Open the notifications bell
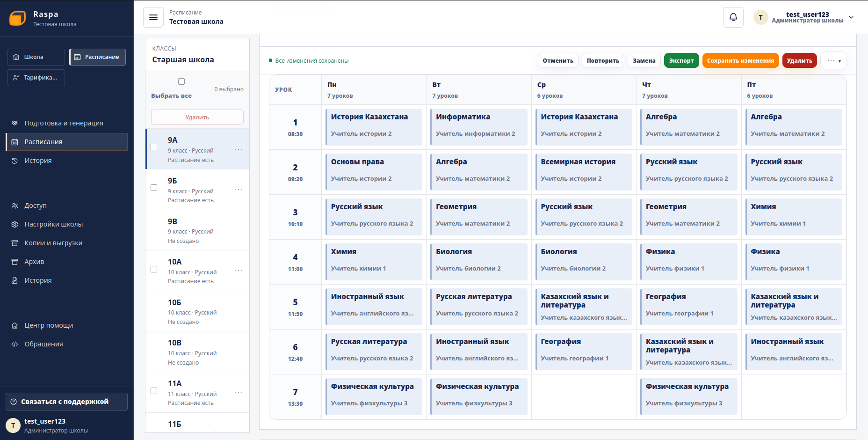 [x=733, y=17]
